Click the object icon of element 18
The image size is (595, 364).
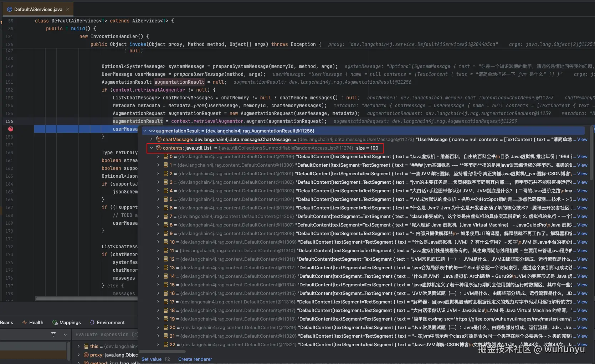pyautogui.click(x=166, y=310)
